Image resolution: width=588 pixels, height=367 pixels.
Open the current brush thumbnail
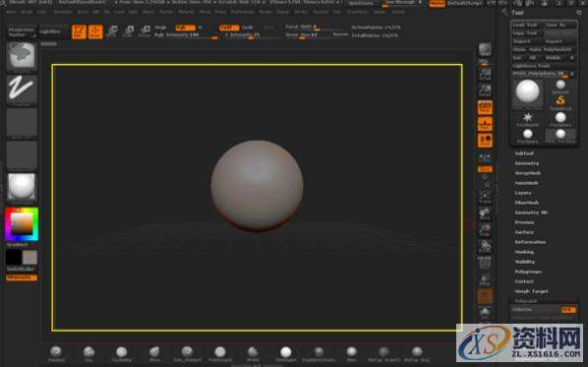(22, 56)
